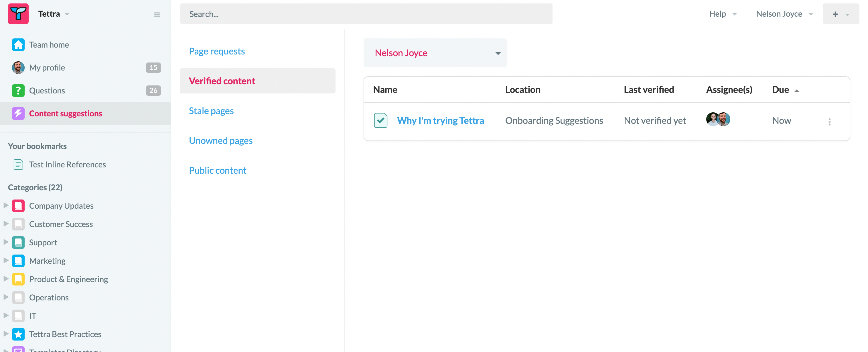Open the Questions sidebar item
868x352 pixels.
pyautogui.click(x=47, y=91)
